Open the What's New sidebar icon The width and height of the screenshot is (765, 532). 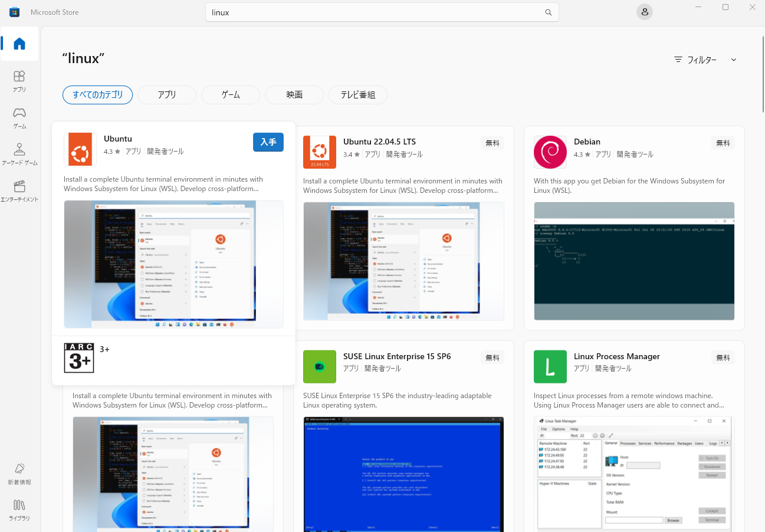tap(19, 472)
